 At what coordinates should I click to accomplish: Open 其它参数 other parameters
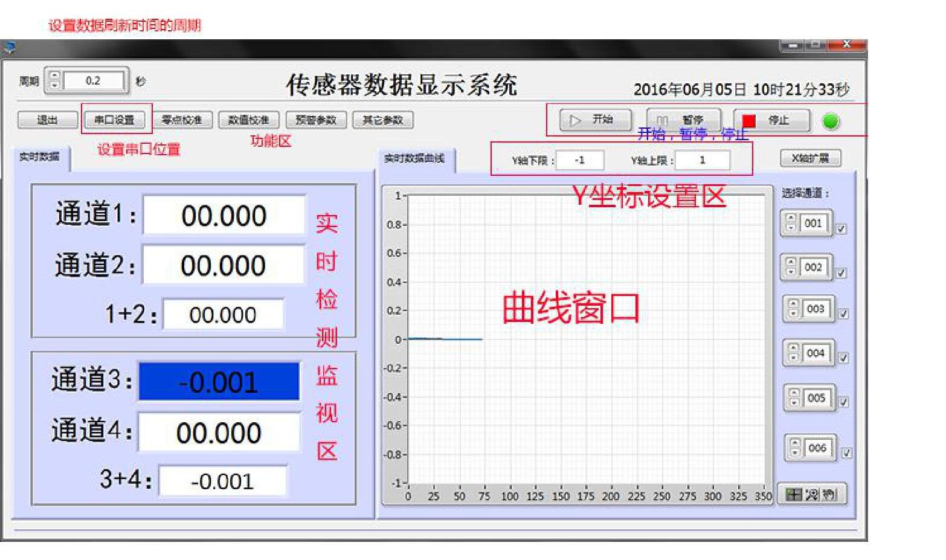tap(382, 120)
